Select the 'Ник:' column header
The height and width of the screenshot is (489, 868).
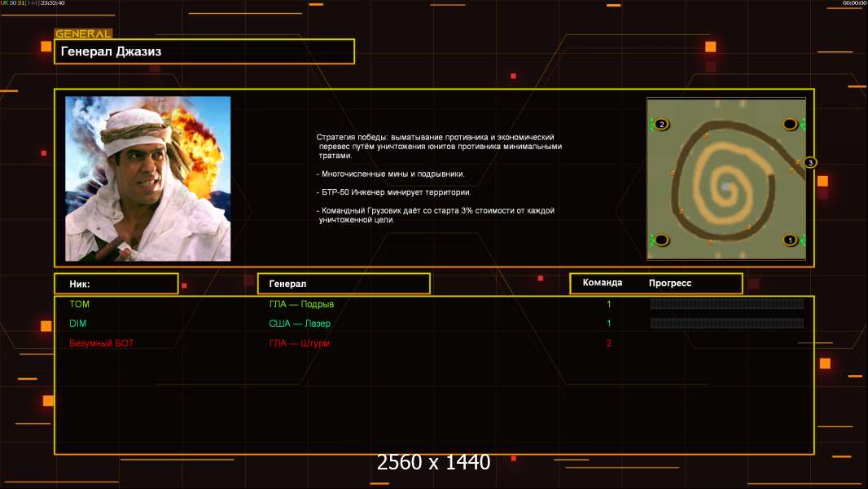click(x=116, y=284)
